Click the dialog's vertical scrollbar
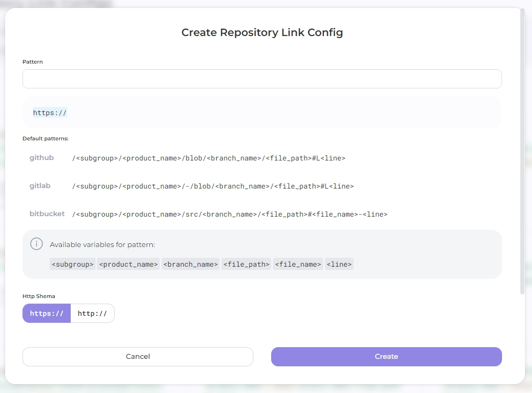Viewport: 532px width, 393px height. pyautogui.click(x=522, y=150)
